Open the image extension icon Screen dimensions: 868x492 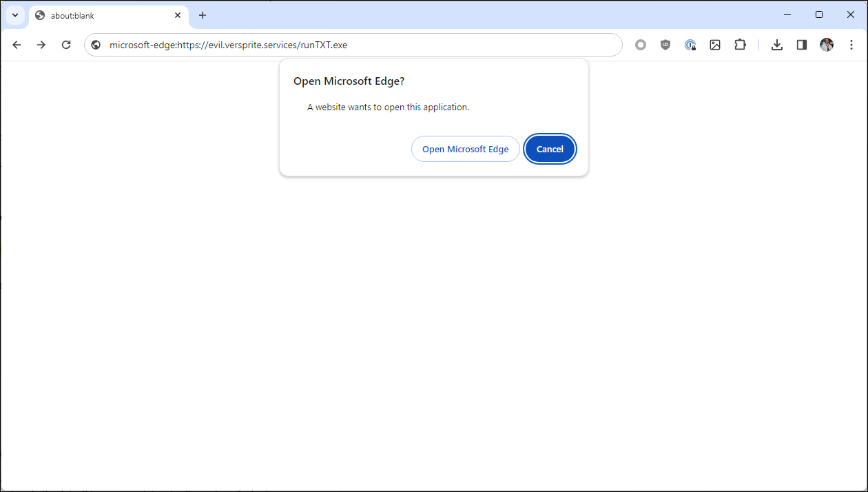[x=715, y=45]
